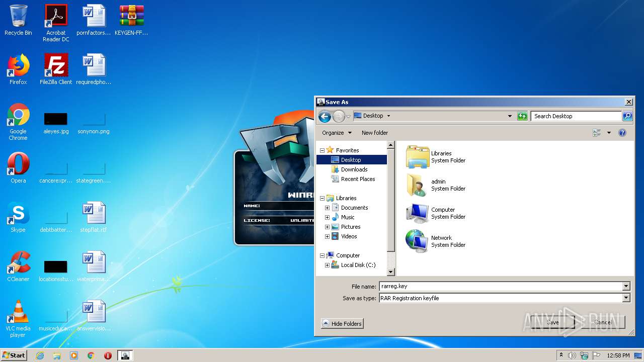Open the view options dropdown arrow
644x362 pixels.
click(609, 133)
